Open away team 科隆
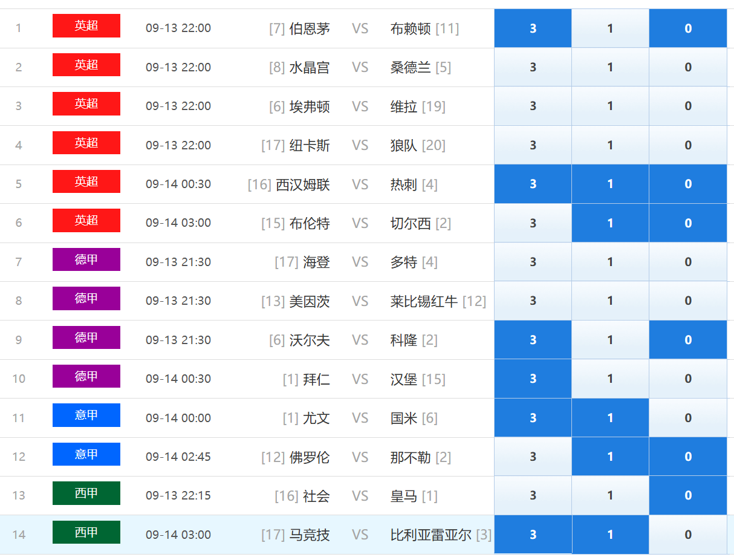 (x=404, y=340)
